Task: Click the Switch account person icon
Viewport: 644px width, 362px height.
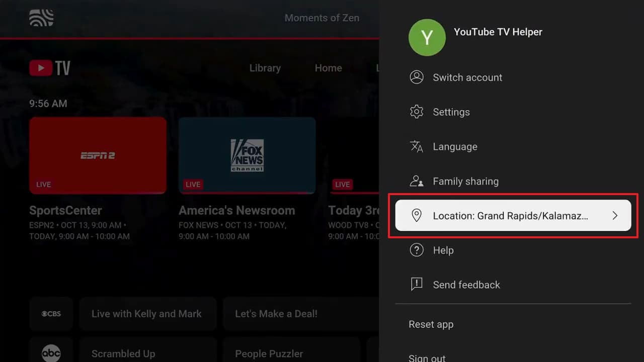Action: (x=417, y=77)
